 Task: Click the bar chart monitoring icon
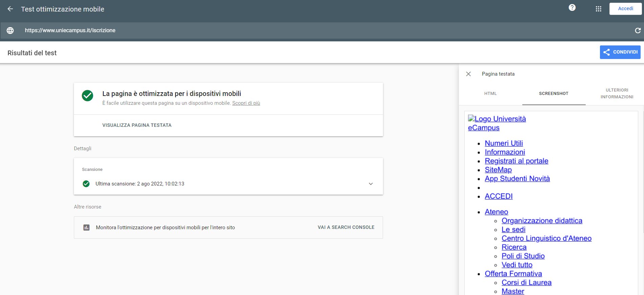click(86, 228)
